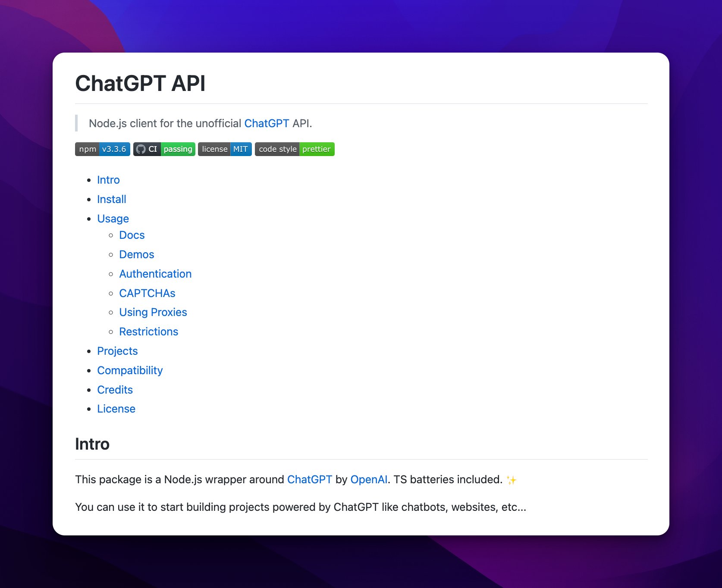Image resolution: width=722 pixels, height=588 pixels.
Task: Open the license MIT badge
Action: tap(225, 149)
